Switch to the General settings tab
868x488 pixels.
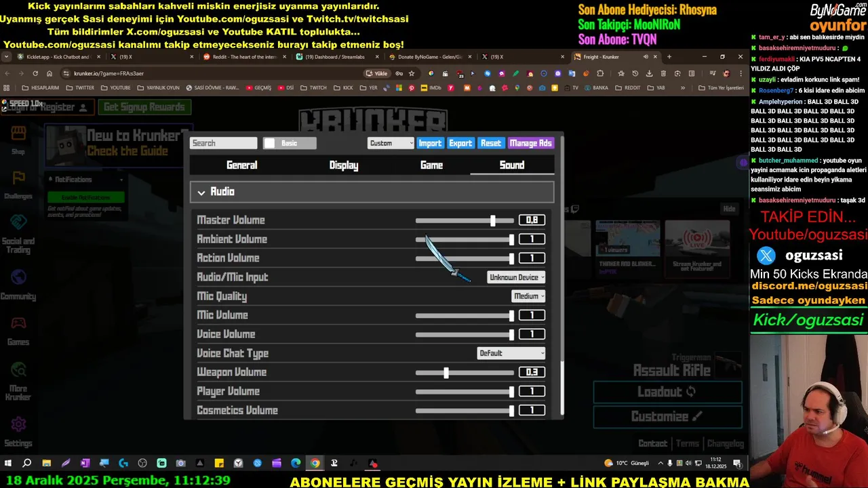(241, 165)
